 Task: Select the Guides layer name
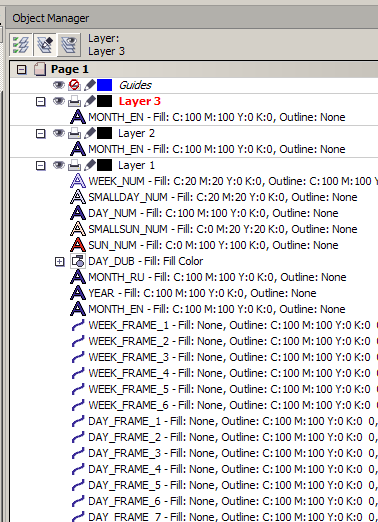(135, 85)
